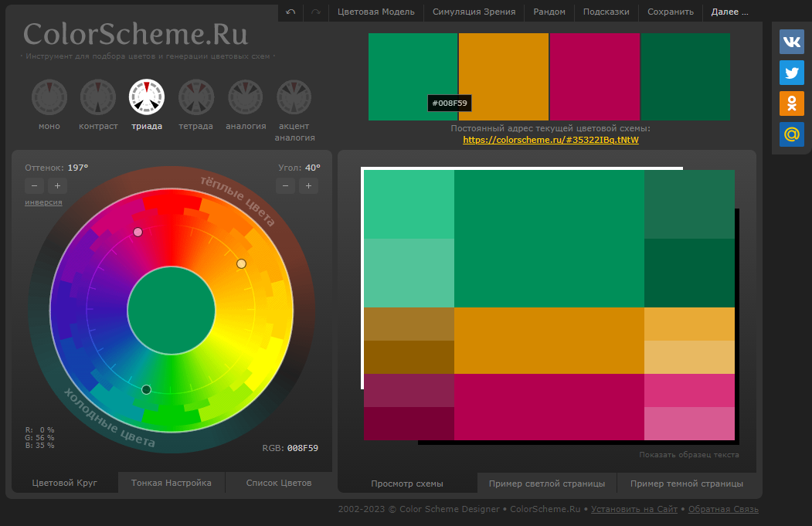Share on Twitter bird icon
This screenshot has height=526, width=812.
pyautogui.click(x=791, y=73)
